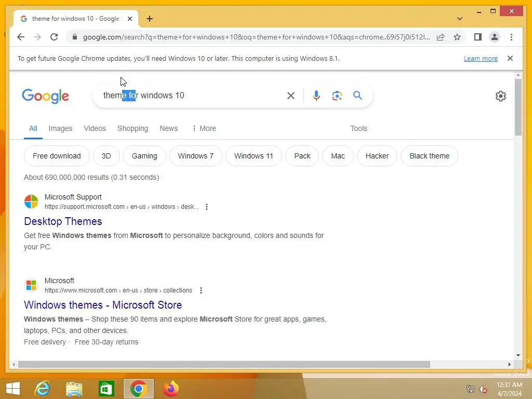Apply the Free download filter chip
This screenshot has height=399, width=532.
[x=57, y=156]
